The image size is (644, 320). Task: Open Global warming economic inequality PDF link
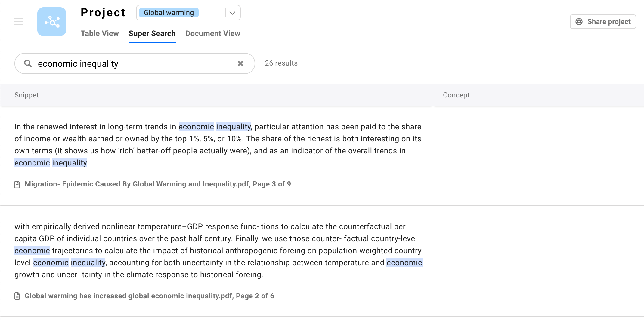click(x=149, y=296)
